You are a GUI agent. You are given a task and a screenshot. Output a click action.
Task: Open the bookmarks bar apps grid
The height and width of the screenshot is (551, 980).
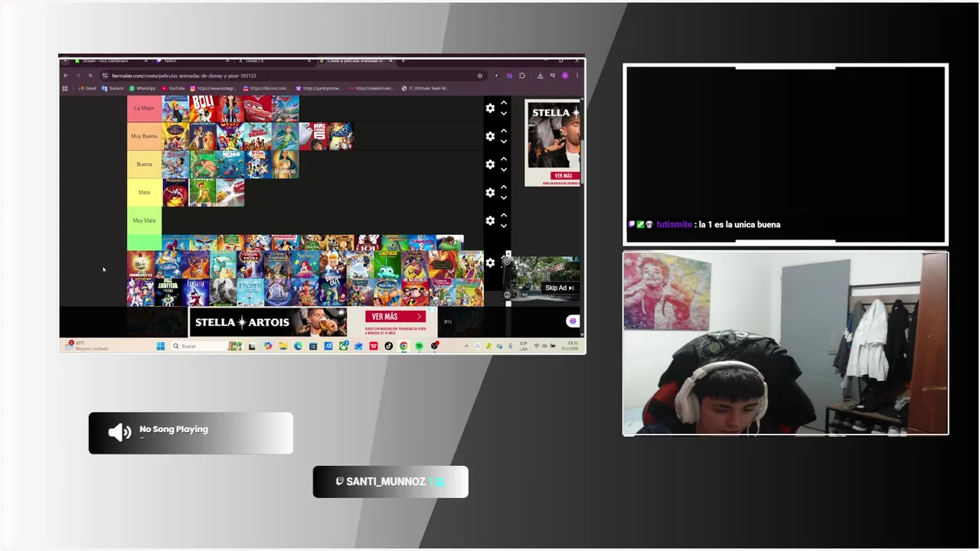click(64, 88)
